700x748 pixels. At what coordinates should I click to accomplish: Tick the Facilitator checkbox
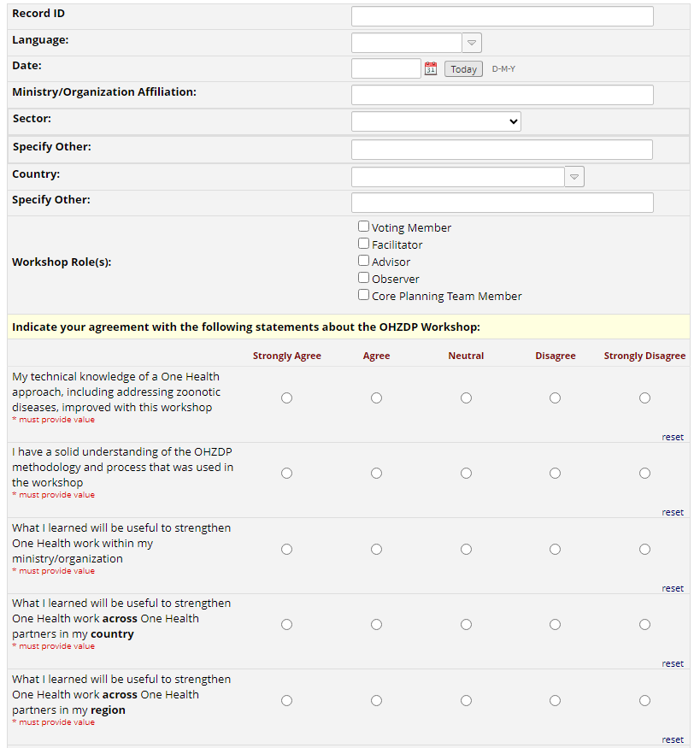tap(364, 244)
